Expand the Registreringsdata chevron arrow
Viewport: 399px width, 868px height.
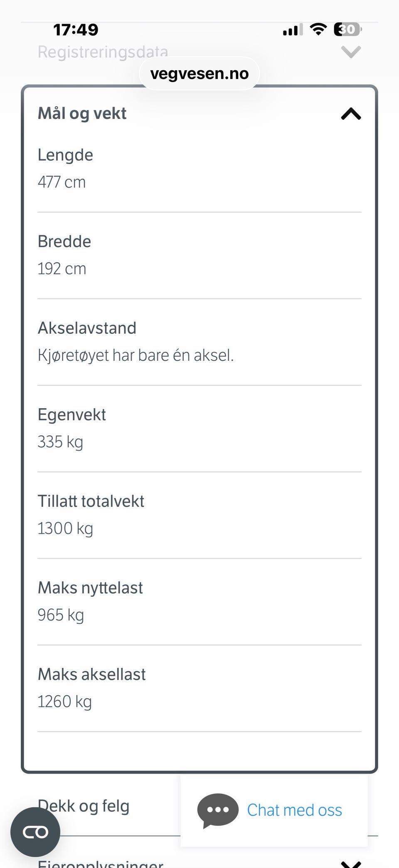click(351, 52)
